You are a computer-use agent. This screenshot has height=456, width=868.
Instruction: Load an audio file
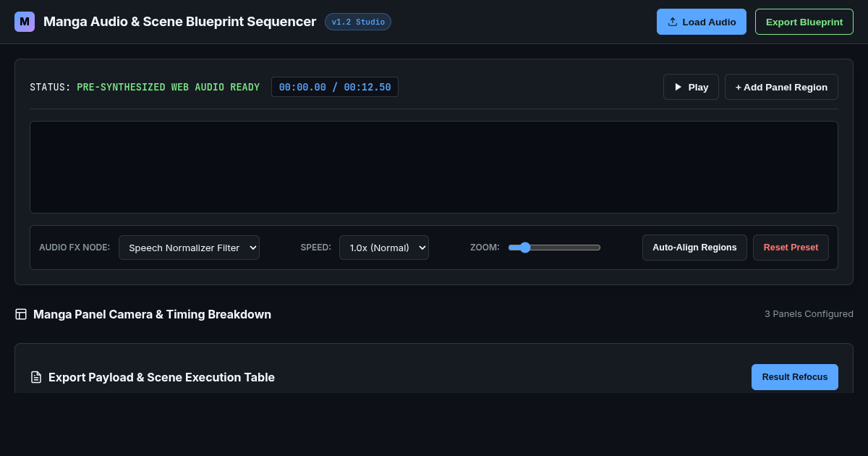702,22
